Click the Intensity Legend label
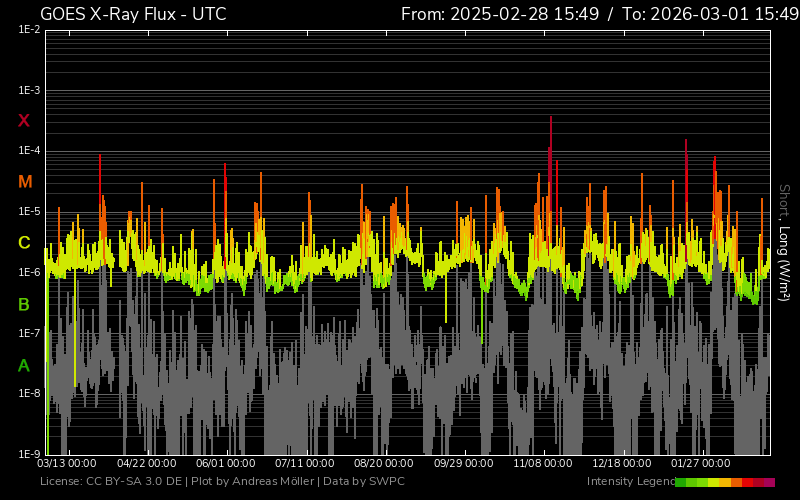Image resolution: width=800 pixels, height=500 pixels. click(630, 482)
